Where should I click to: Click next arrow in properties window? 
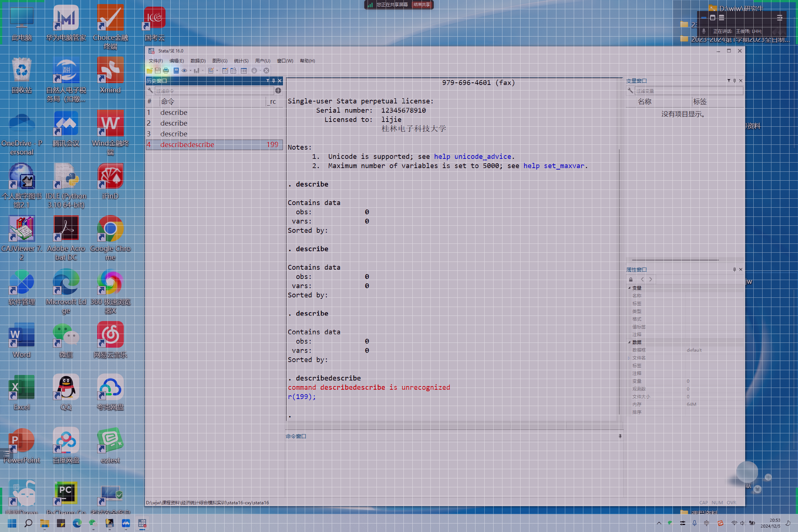coord(651,279)
